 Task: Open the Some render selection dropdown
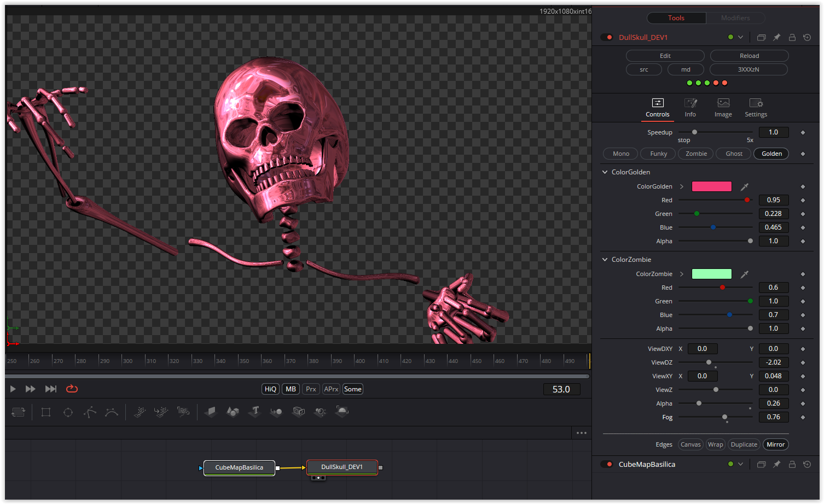(352, 389)
